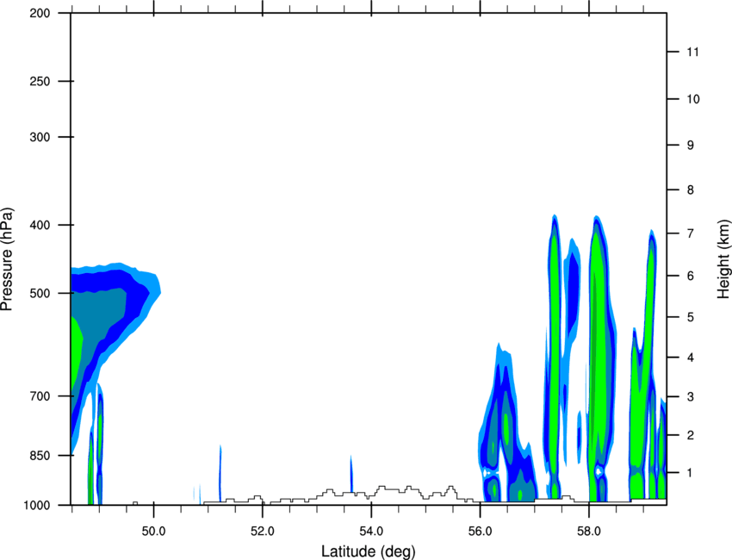Viewport: 732px width, 560px height.
Task: Click the 1000 pressure tick label
Action: coord(36,506)
